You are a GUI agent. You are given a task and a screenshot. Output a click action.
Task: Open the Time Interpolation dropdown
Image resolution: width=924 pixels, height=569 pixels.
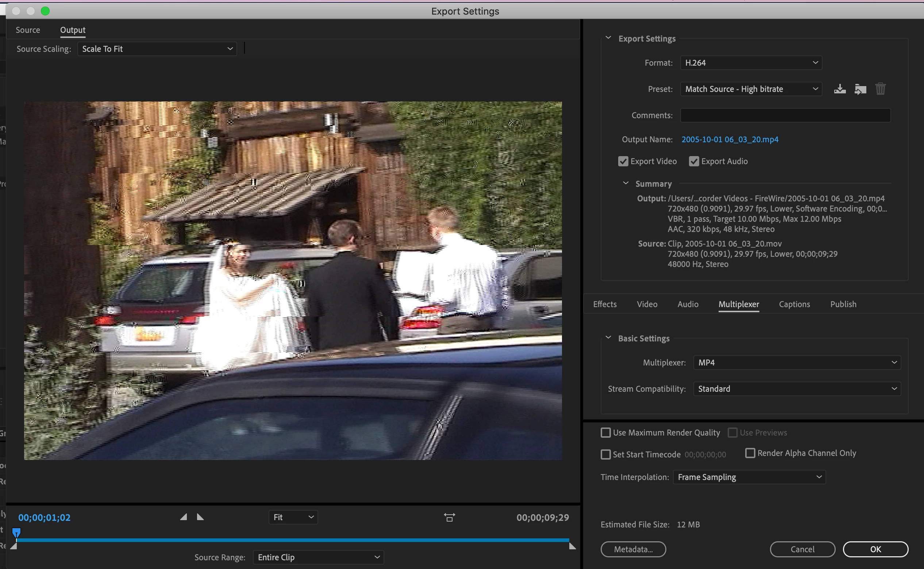pyautogui.click(x=749, y=477)
